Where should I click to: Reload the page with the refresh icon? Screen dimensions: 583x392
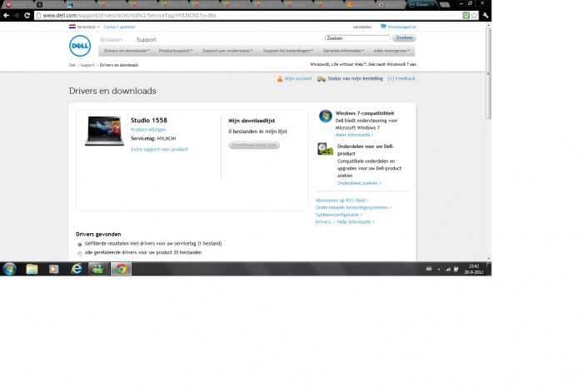[x=27, y=15]
